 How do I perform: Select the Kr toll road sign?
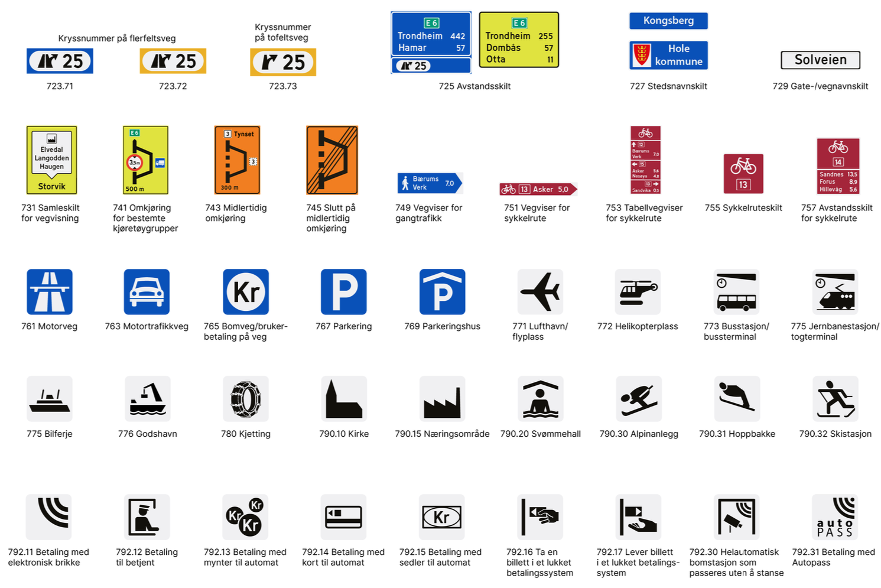(246, 292)
